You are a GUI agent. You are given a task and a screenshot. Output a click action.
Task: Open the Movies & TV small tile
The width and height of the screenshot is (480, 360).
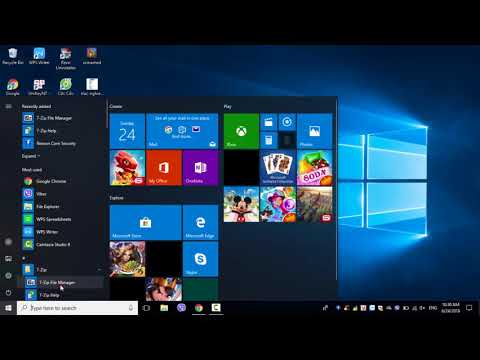pyautogui.click(x=269, y=122)
